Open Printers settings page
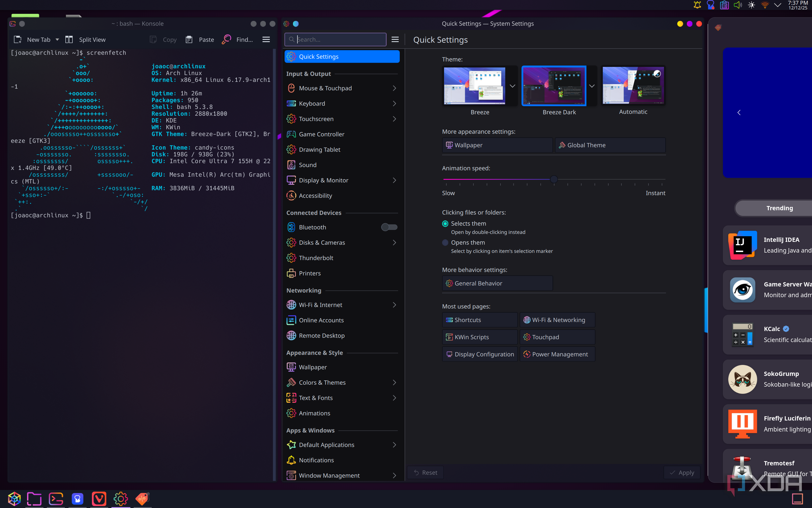 pos(342,273)
